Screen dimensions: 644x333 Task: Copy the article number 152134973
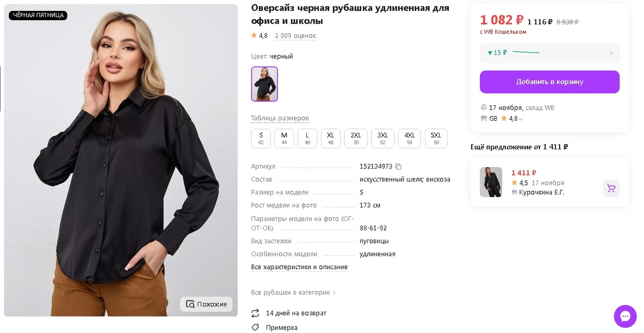(397, 166)
